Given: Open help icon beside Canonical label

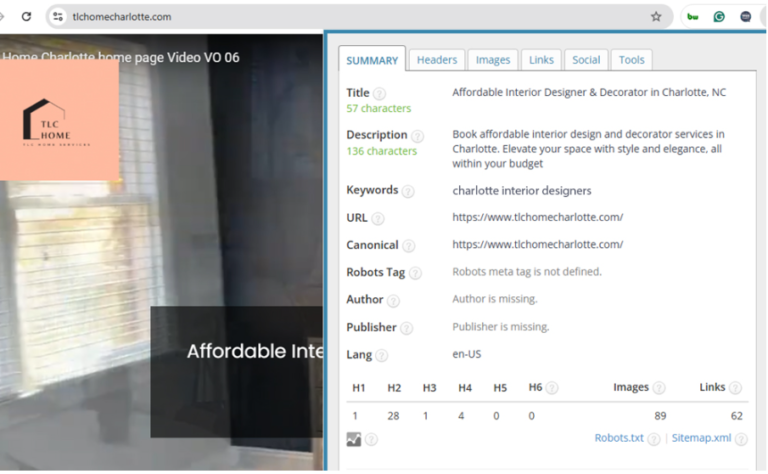Looking at the screenshot, I should tap(409, 246).
